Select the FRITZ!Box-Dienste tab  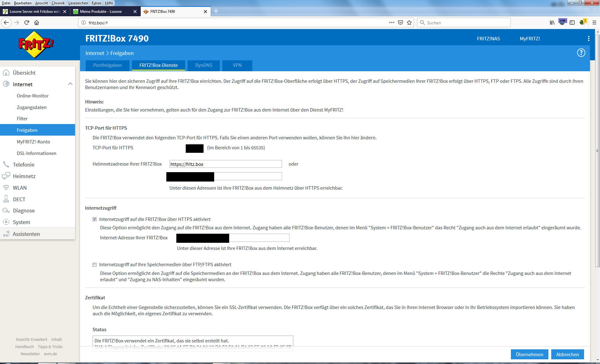tap(159, 65)
